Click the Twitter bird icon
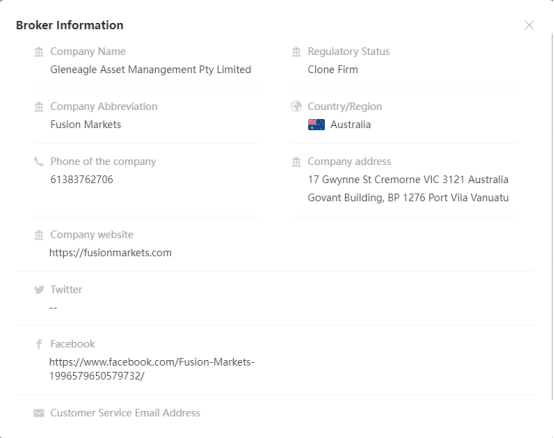This screenshot has width=554, height=438. pos(39,290)
